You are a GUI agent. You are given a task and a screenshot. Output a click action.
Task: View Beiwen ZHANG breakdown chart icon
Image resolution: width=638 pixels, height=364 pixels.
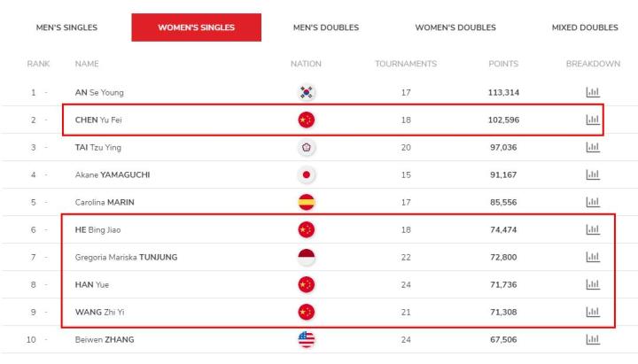pos(593,339)
